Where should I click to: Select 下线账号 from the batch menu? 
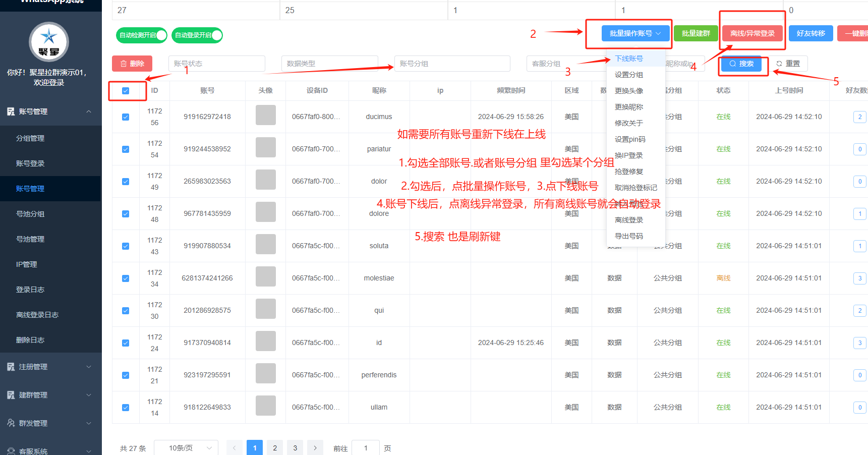pos(629,58)
